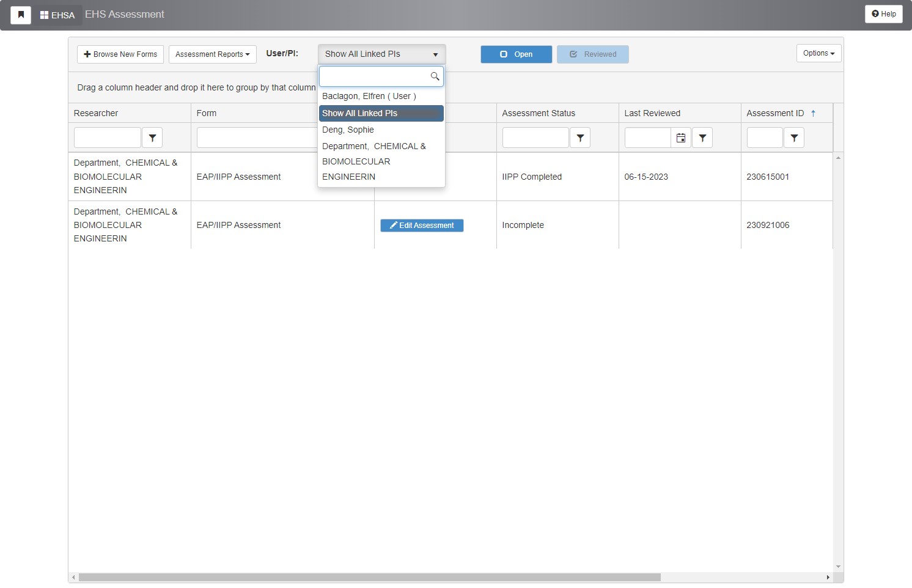Open the Last Reviewed calendar picker icon
The width and height of the screenshot is (912, 588).
(681, 138)
